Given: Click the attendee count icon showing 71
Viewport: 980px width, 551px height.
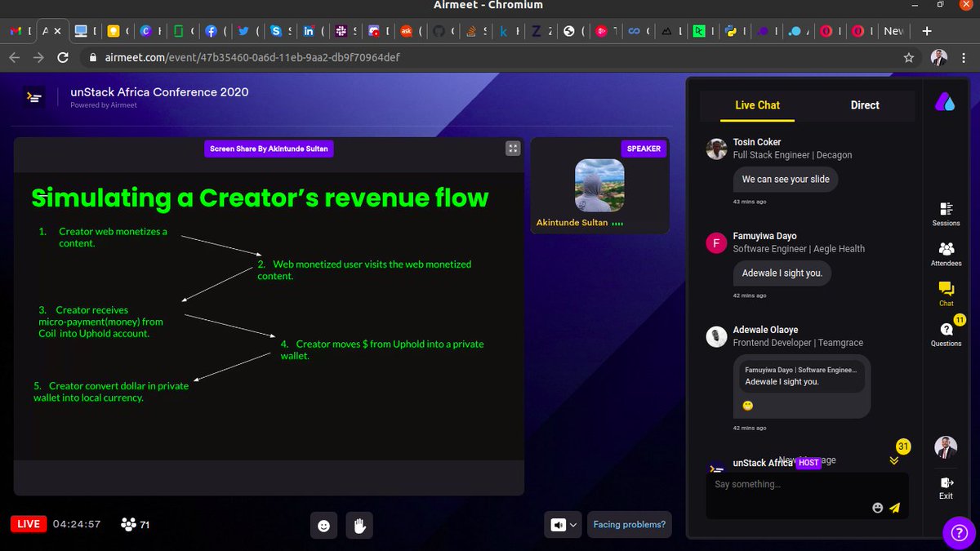Looking at the screenshot, I should [128, 524].
